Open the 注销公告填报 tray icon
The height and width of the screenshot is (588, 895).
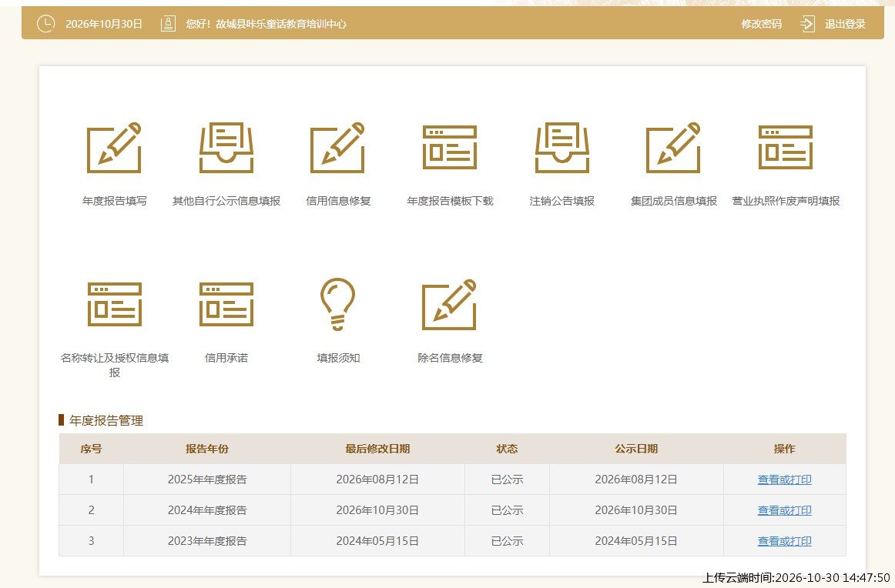click(x=562, y=147)
